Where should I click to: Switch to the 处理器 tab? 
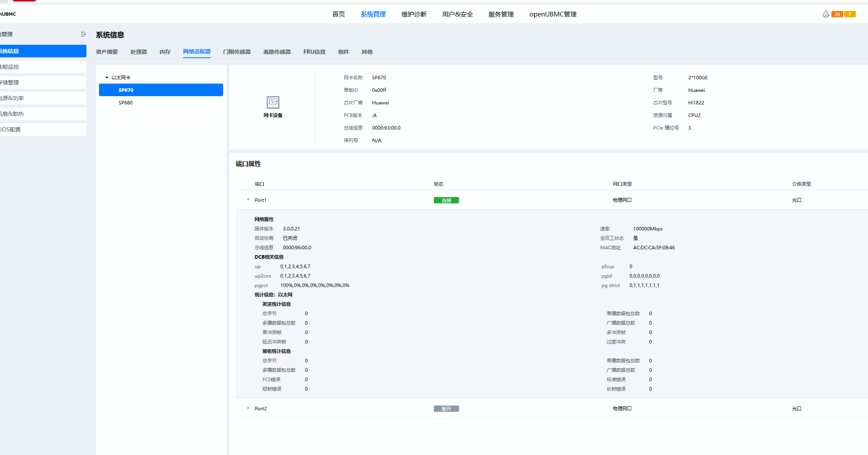pos(138,52)
